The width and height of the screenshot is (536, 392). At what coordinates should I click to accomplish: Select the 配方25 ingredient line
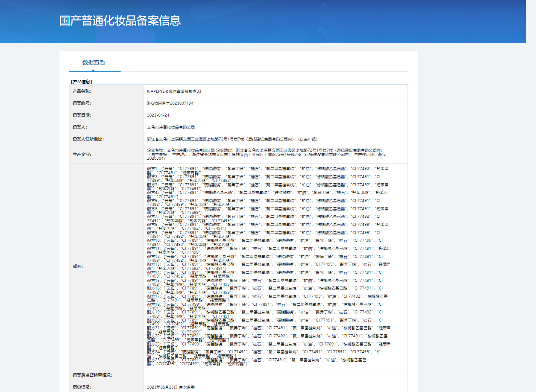coord(257,362)
